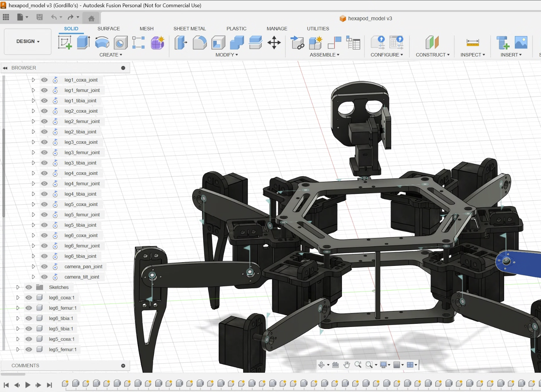Expand the leg3_femur_joint tree item
This screenshot has width=541, height=392.
33,152
